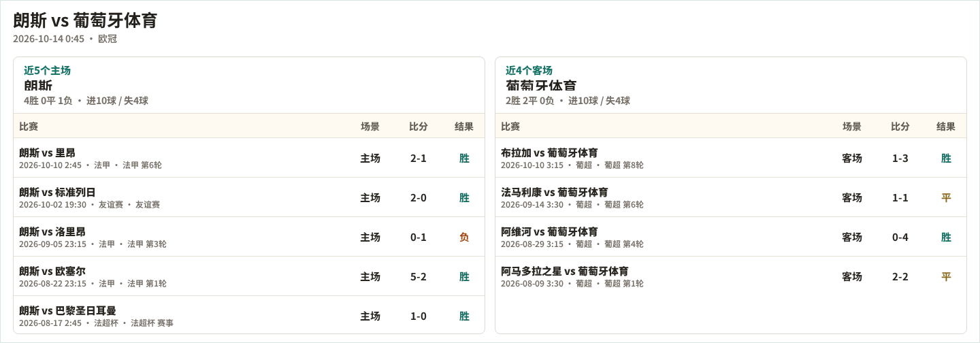Click the 近4个客场 heading
Screen dimensions: 980x343
click(x=529, y=70)
